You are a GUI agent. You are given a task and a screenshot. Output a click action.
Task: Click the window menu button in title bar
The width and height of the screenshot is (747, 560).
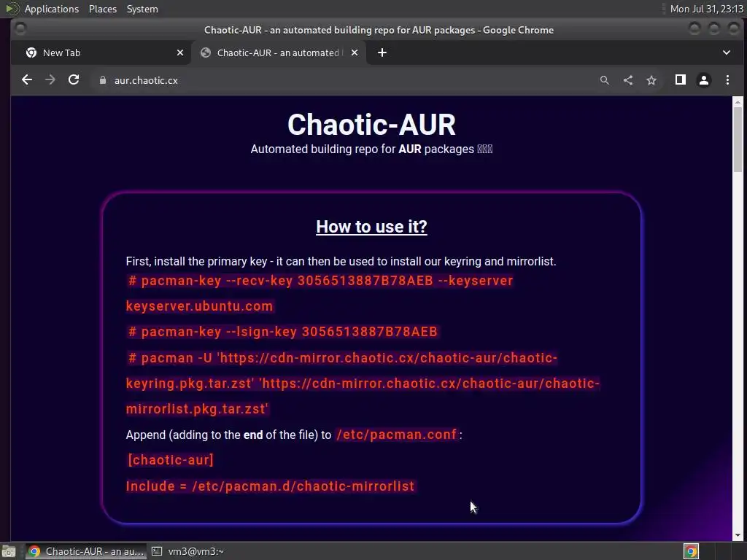20,29
